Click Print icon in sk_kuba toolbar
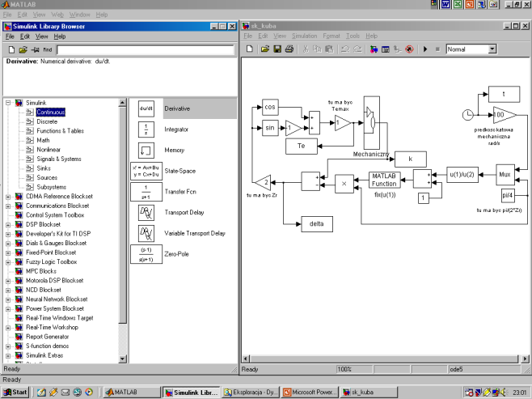The image size is (532, 399). pyautogui.click(x=289, y=49)
